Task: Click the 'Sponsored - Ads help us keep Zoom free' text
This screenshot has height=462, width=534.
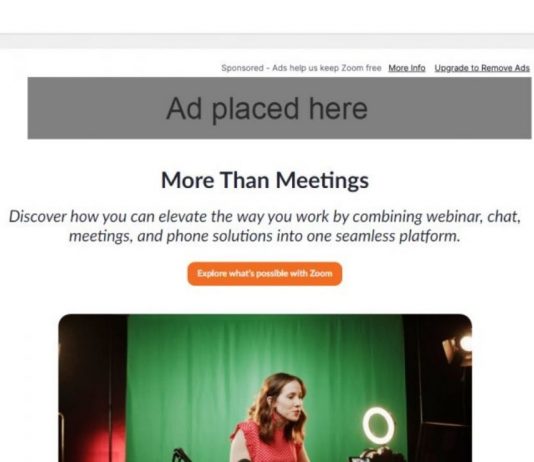Action: point(301,68)
